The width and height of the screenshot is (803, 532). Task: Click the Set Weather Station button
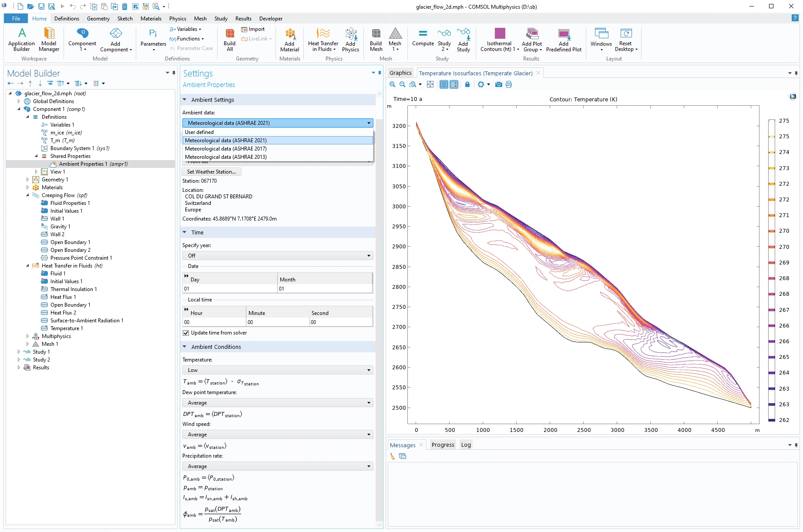tap(211, 172)
